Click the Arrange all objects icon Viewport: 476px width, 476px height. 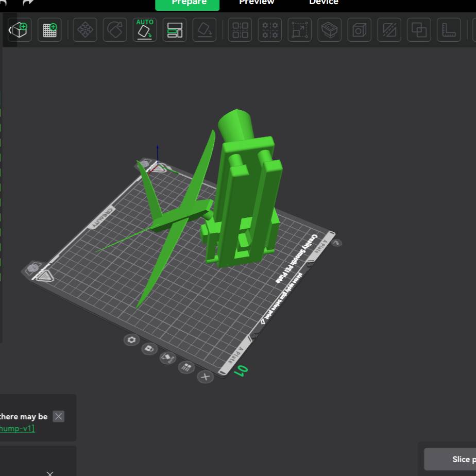click(x=175, y=30)
